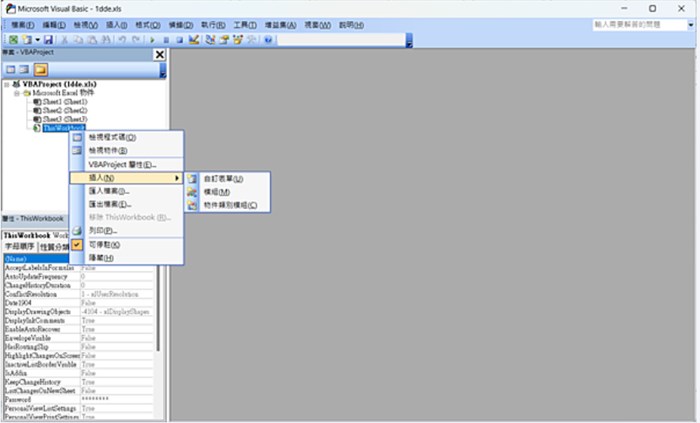Close the project explorer panel
This screenshot has width=700, height=423.
click(159, 55)
